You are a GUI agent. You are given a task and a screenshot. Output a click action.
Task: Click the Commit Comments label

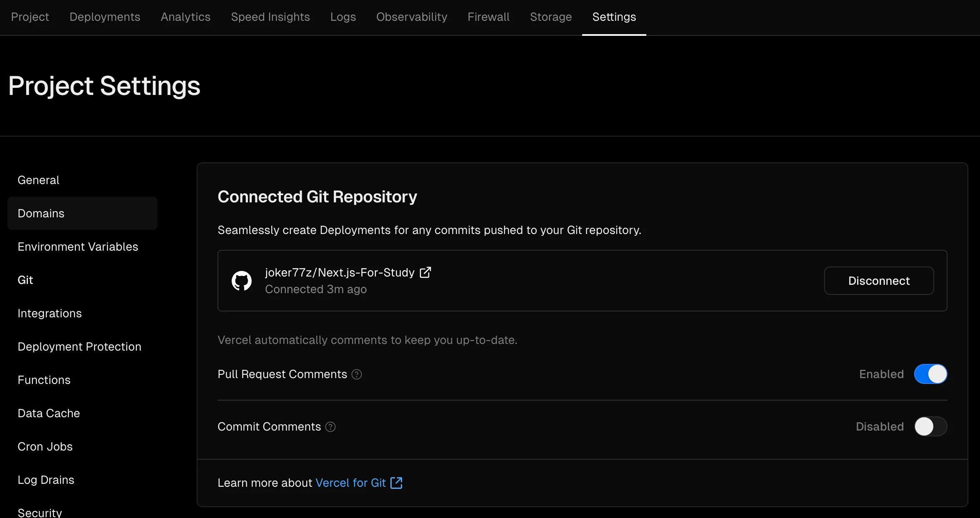(x=269, y=426)
